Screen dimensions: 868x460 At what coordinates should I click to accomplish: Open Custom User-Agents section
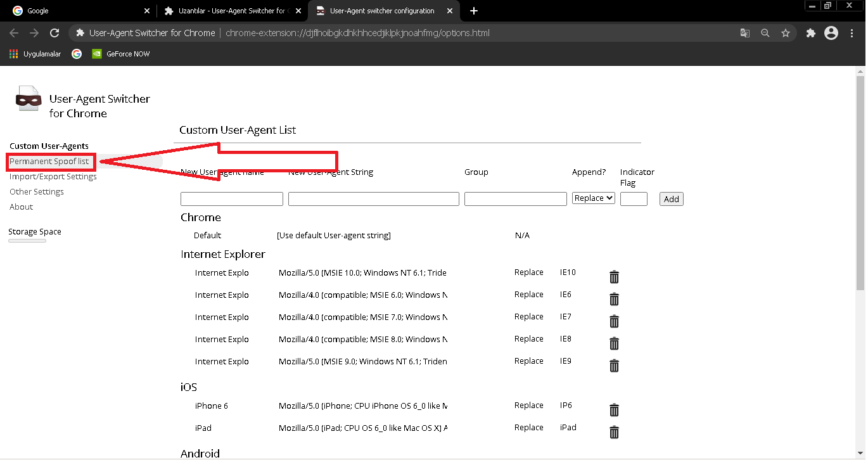[49, 146]
